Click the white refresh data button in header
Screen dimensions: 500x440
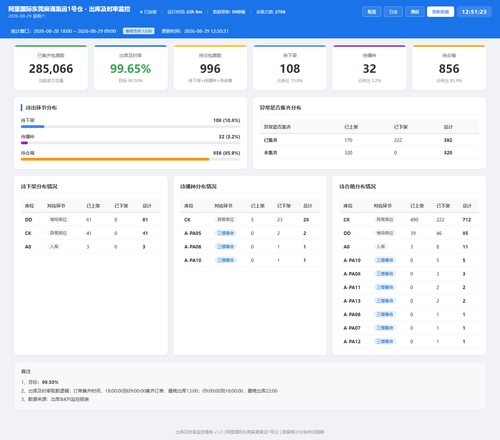[440, 12]
